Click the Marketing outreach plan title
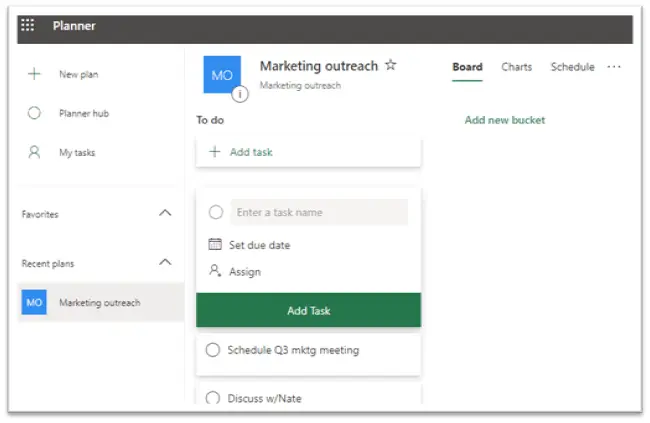Image resolution: width=650 pixels, height=423 pixels. pyautogui.click(x=319, y=66)
